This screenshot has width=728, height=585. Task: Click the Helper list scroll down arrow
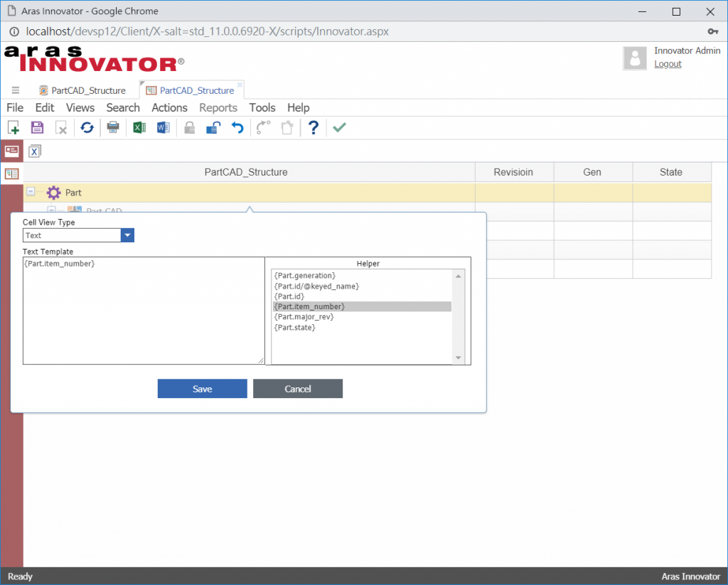coord(459,358)
